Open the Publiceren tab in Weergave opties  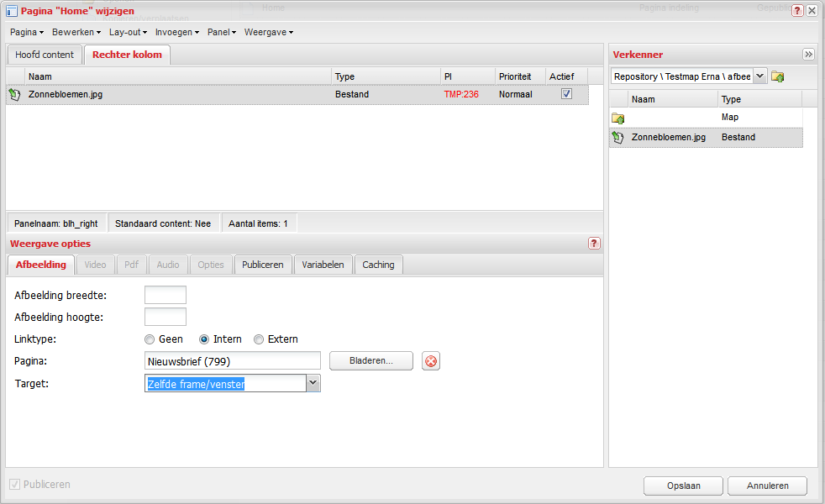pos(263,265)
